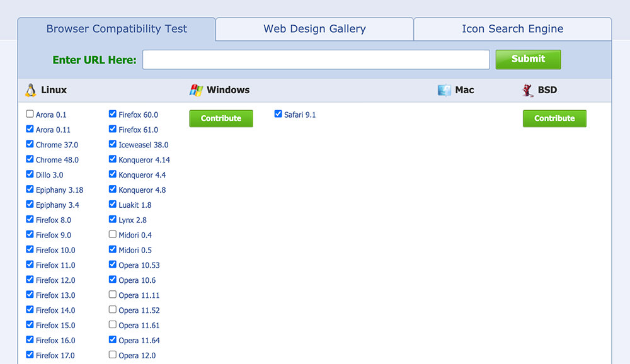Disable the Chrome 48.0 checkbox
630x364 pixels.
coord(30,159)
